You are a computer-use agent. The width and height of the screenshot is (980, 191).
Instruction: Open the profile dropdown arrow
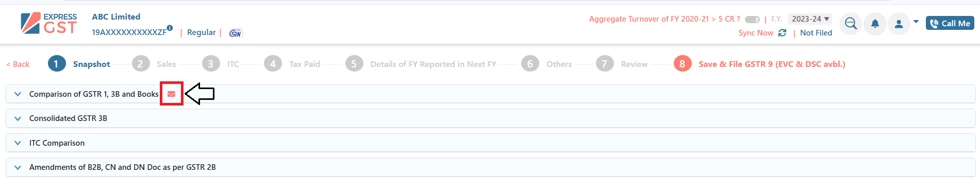coord(916,22)
